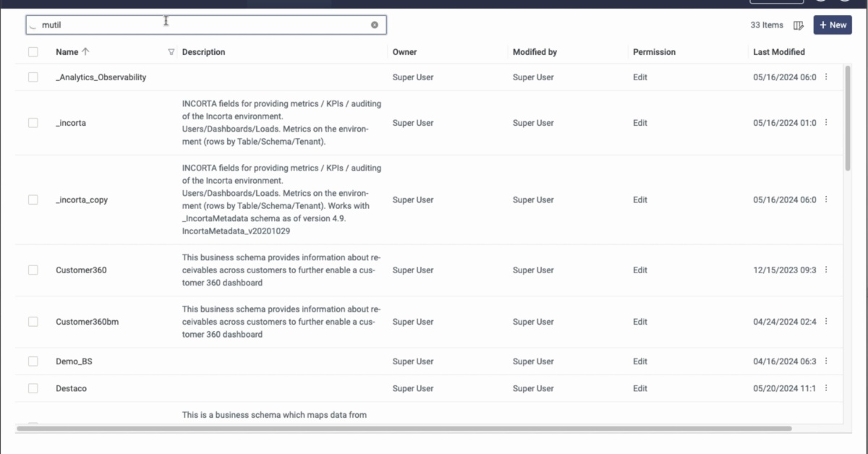
Task: Focus the search box containing 'mutil'
Action: [x=205, y=25]
